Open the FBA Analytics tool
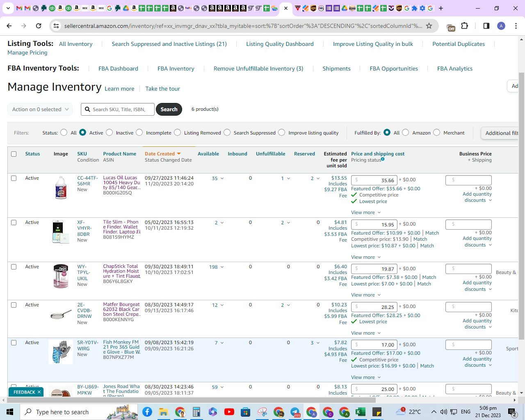The width and height of the screenshot is (525, 420). coord(455,68)
